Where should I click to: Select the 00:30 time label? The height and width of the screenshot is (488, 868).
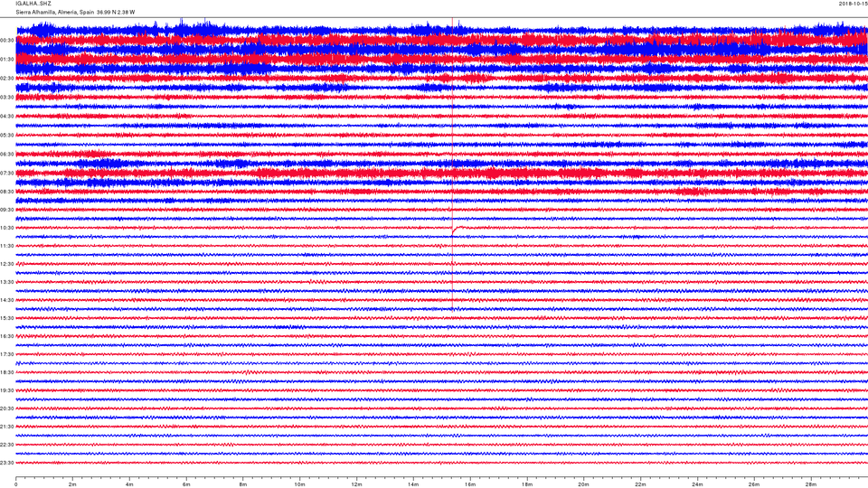tap(7, 41)
